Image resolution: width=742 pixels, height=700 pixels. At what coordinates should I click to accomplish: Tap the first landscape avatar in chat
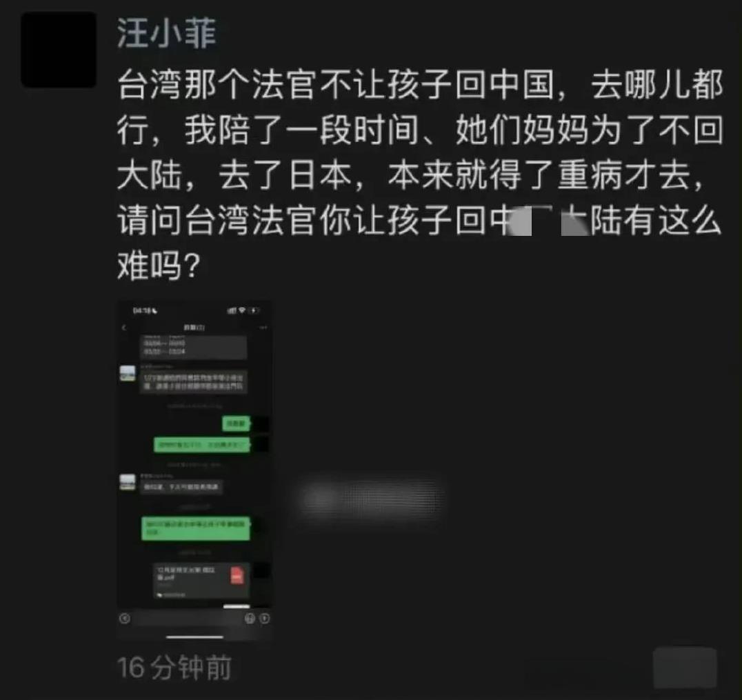pos(128,373)
